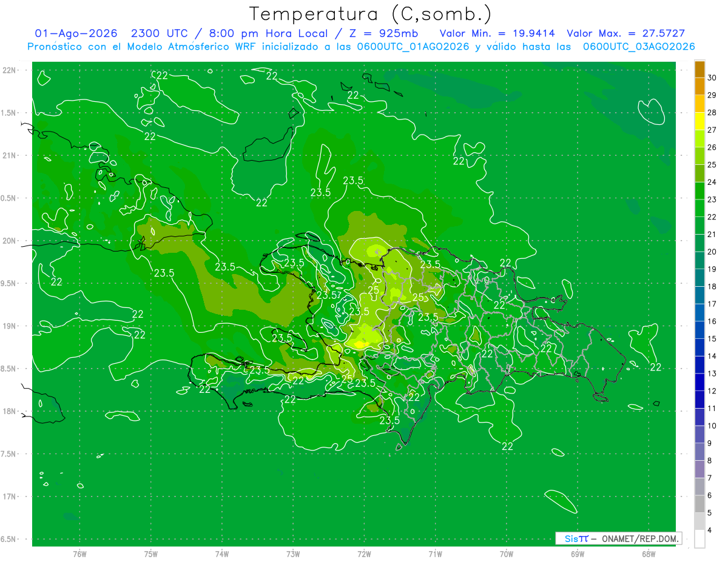The image size is (728, 562).
Task: Click the color scale label 30
Action: pyautogui.click(x=712, y=77)
